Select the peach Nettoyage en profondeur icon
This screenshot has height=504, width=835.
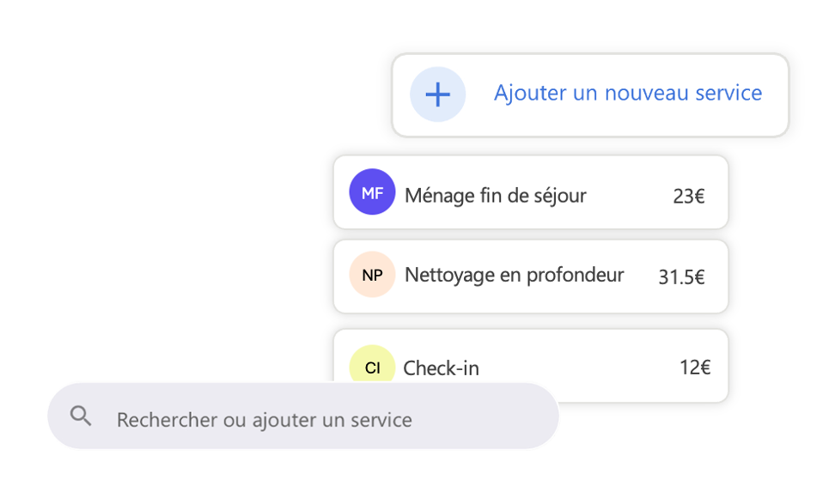371,275
